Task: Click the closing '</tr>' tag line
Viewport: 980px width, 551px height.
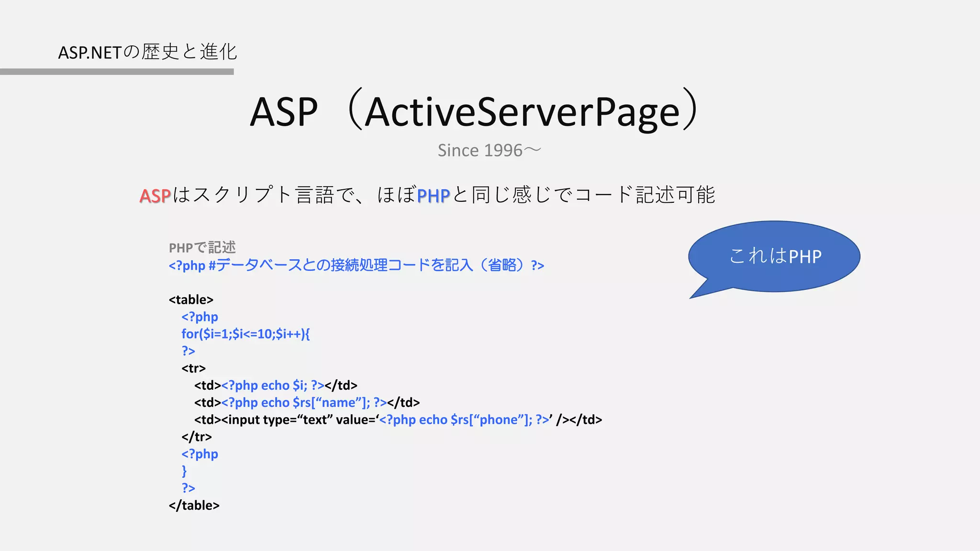Action: [196, 437]
